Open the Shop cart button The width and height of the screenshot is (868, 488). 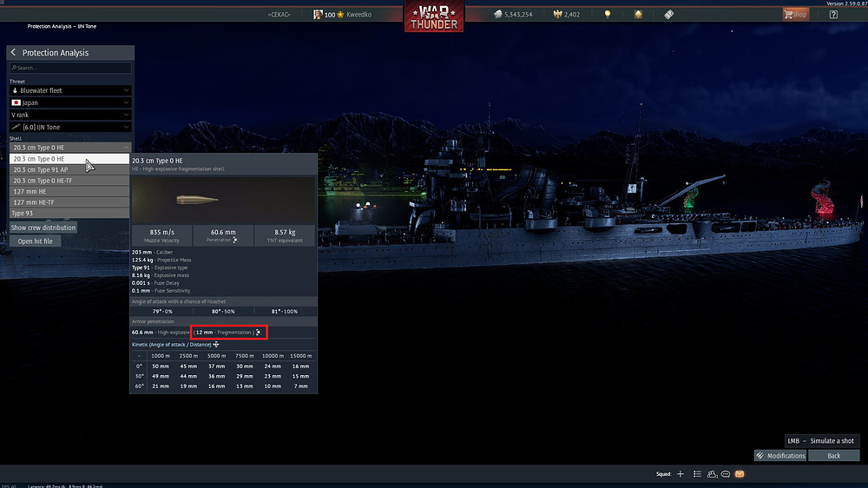[x=795, y=15]
